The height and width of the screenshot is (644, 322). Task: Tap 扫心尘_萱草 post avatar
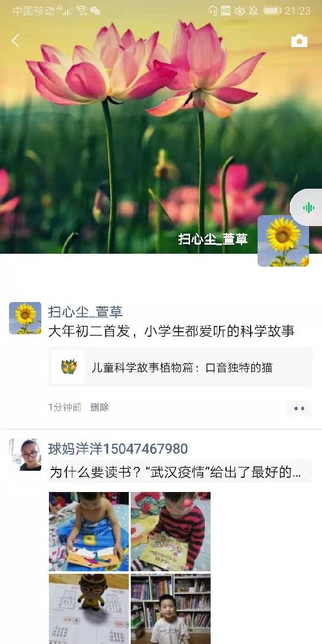click(25, 318)
